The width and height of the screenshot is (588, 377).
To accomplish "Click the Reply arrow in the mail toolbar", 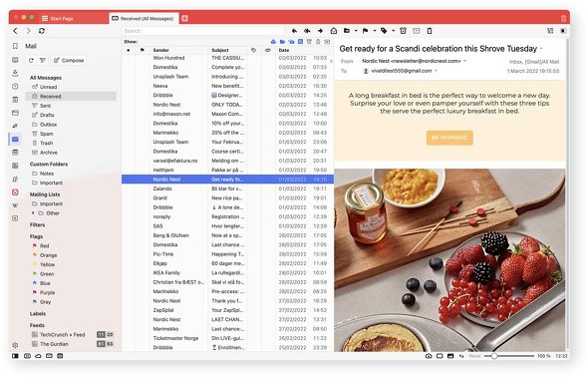I will (294, 31).
